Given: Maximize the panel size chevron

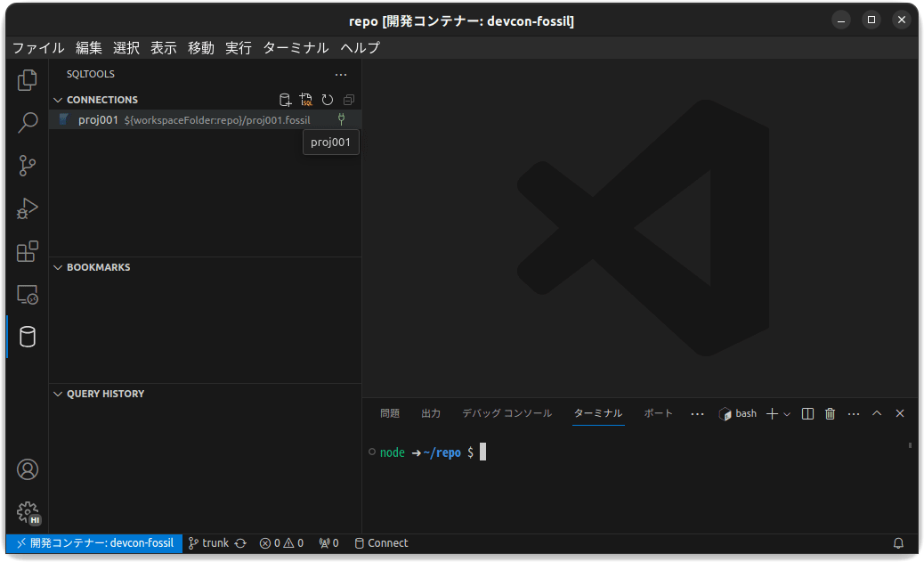Looking at the screenshot, I should (877, 414).
